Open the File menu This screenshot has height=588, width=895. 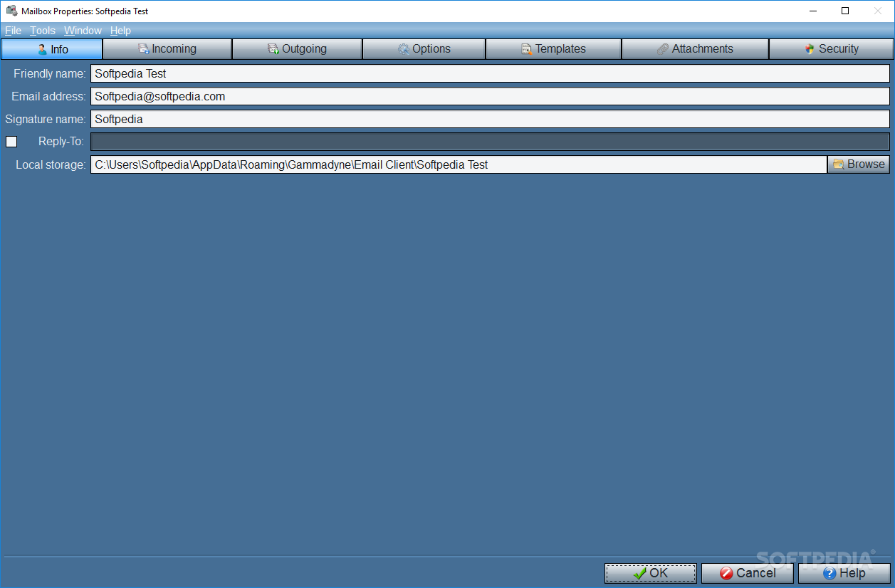point(13,31)
